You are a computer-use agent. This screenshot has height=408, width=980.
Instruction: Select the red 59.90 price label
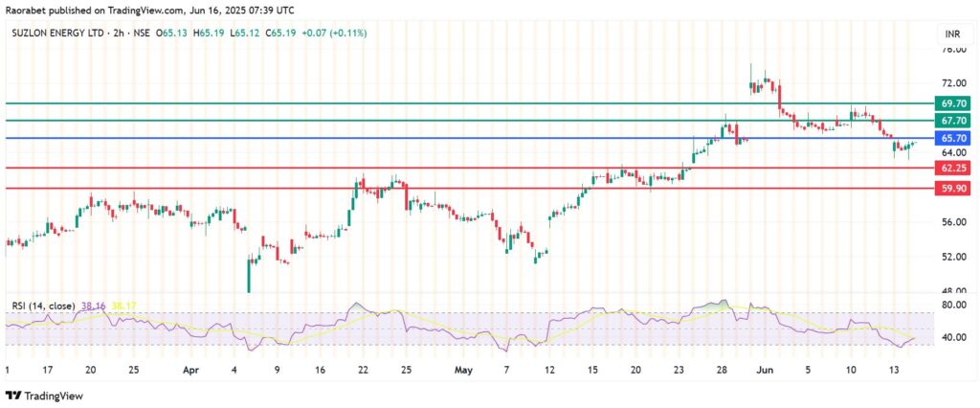[x=953, y=189]
